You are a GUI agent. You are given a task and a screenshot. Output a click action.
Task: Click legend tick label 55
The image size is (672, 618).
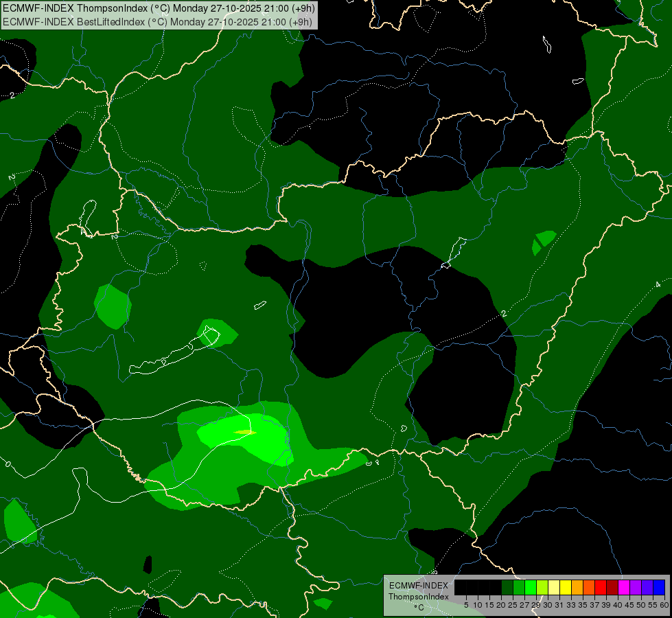click(653, 605)
